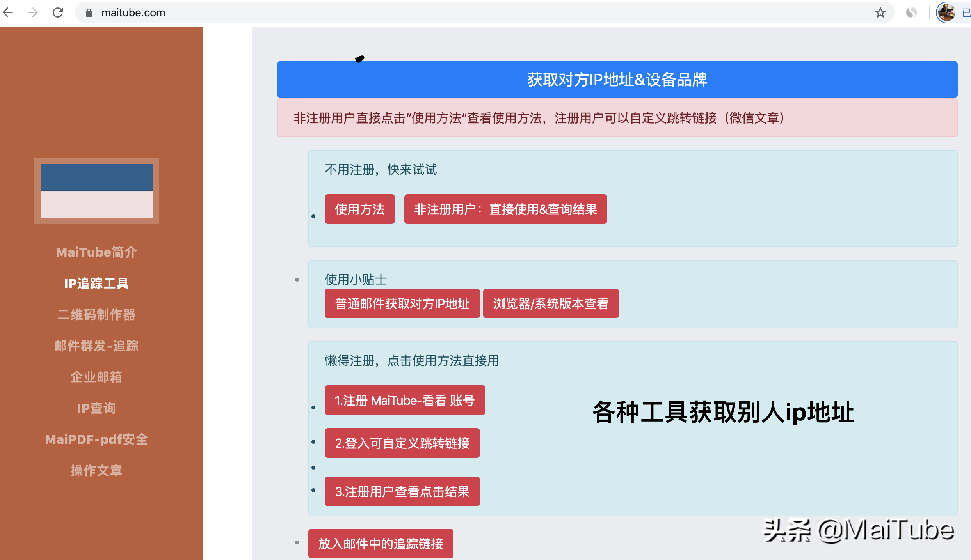971x560 pixels.
Task: Click the pink notice about 非注册用户
Action: click(x=617, y=118)
